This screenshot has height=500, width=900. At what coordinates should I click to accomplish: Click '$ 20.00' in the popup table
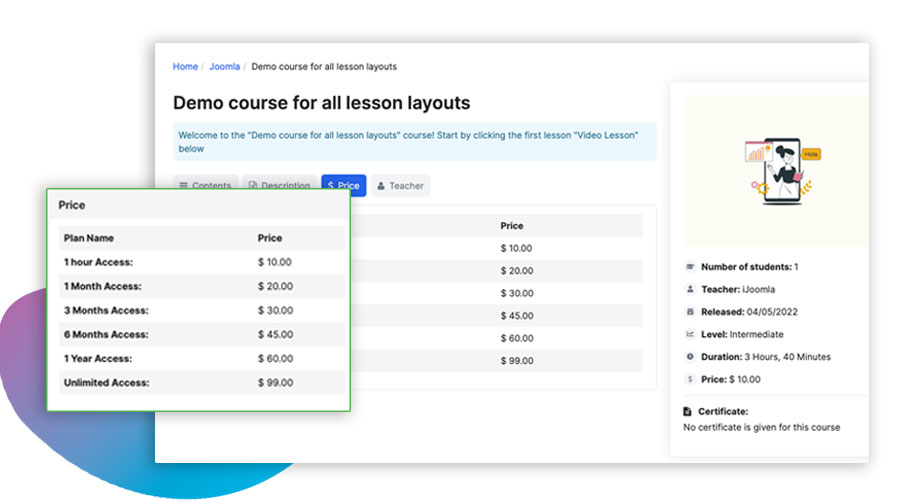[x=275, y=286]
